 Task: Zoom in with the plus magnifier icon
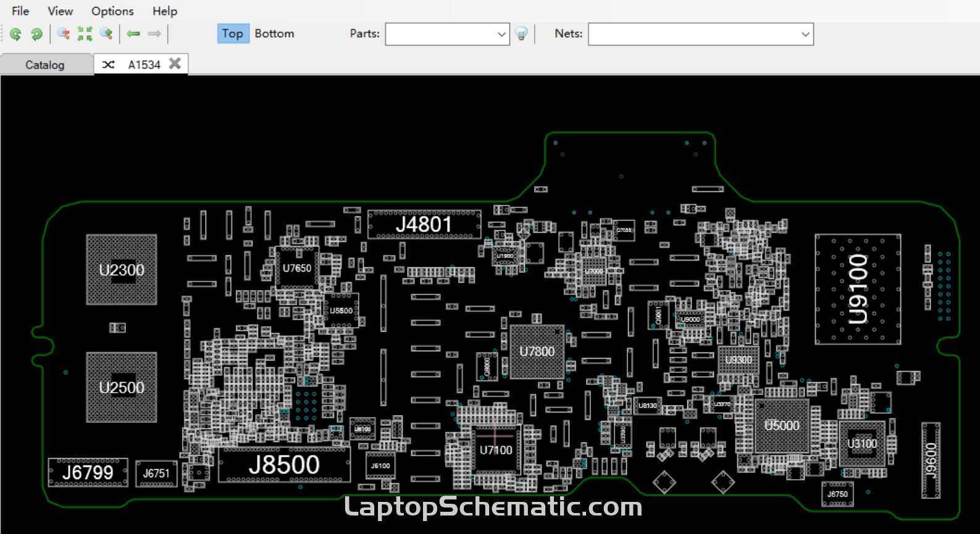pos(106,33)
